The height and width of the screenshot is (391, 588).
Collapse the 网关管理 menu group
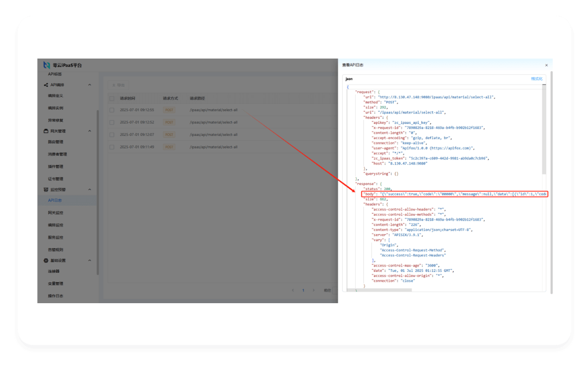89,131
